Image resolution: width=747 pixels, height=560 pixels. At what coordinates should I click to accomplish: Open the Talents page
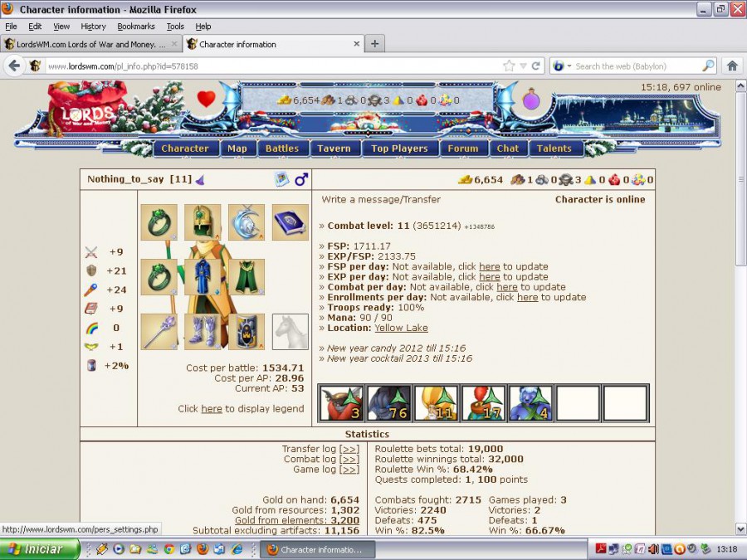pyautogui.click(x=554, y=149)
